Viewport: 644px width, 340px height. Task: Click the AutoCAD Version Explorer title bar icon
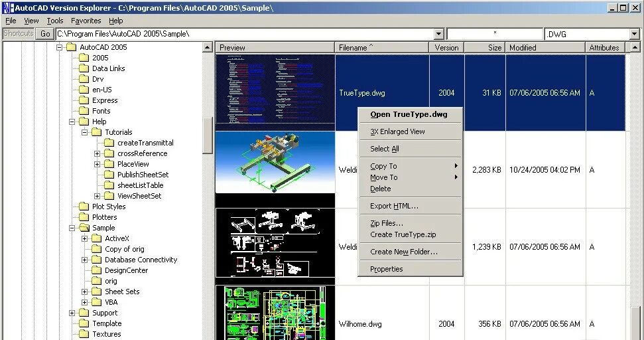pyautogui.click(x=8, y=8)
